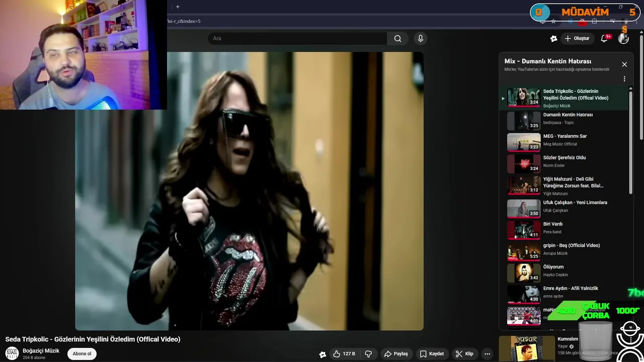Viewport: 644px width, 362px height.
Task: Click the sparkle icon beside the like button
Action: (x=323, y=354)
